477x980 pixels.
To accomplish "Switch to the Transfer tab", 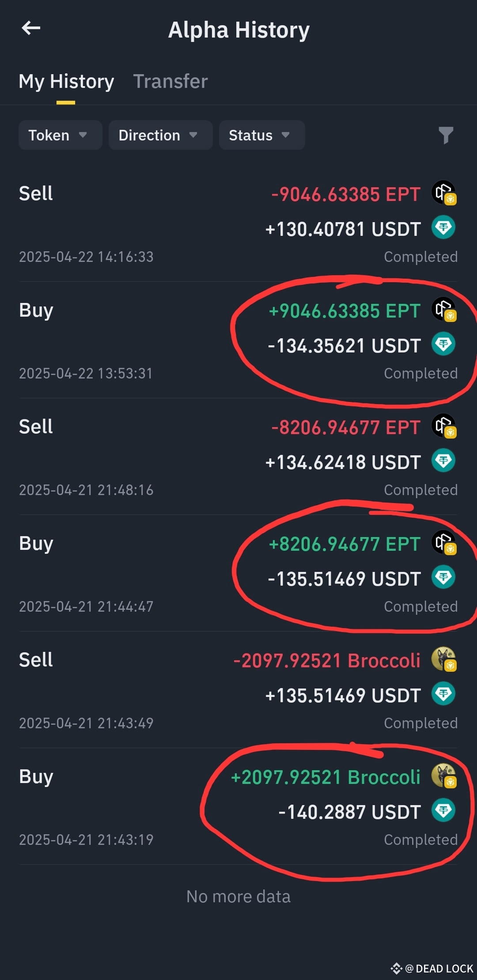I will (170, 81).
